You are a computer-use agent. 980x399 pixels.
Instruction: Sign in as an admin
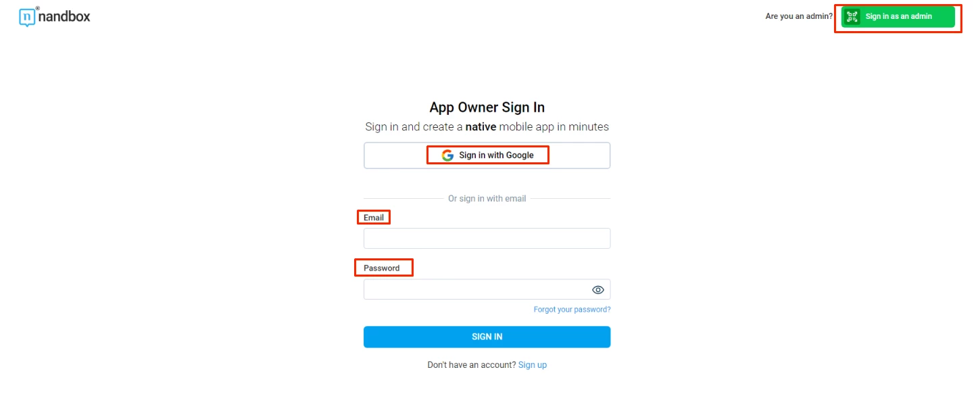898,17
